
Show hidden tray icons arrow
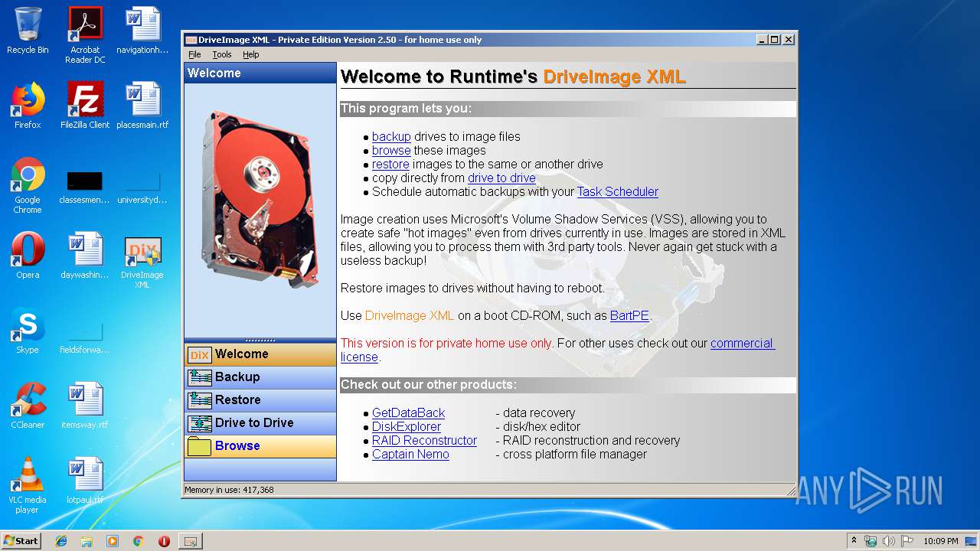pyautogui.click(x=854, y=541)
